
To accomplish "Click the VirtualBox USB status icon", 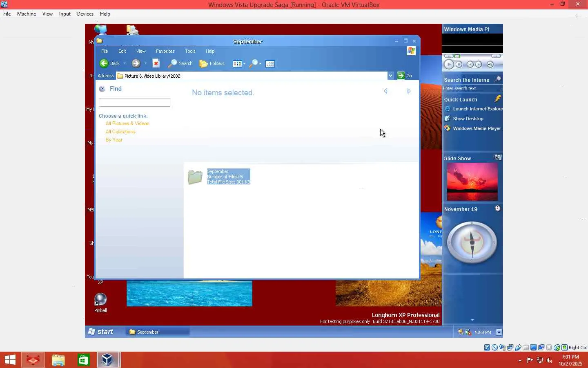I will click(x=518, y=348).
